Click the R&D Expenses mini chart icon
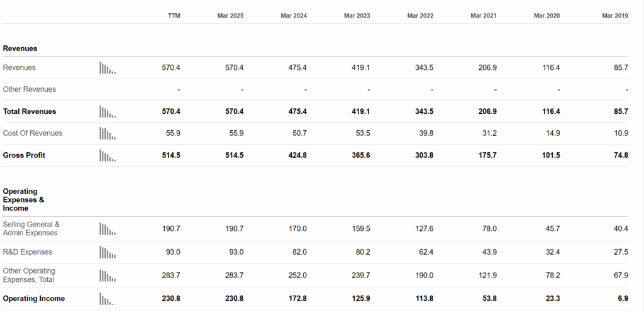Image resolution: width=644 pixels, height=312 pixels. (x=108, y=252)
